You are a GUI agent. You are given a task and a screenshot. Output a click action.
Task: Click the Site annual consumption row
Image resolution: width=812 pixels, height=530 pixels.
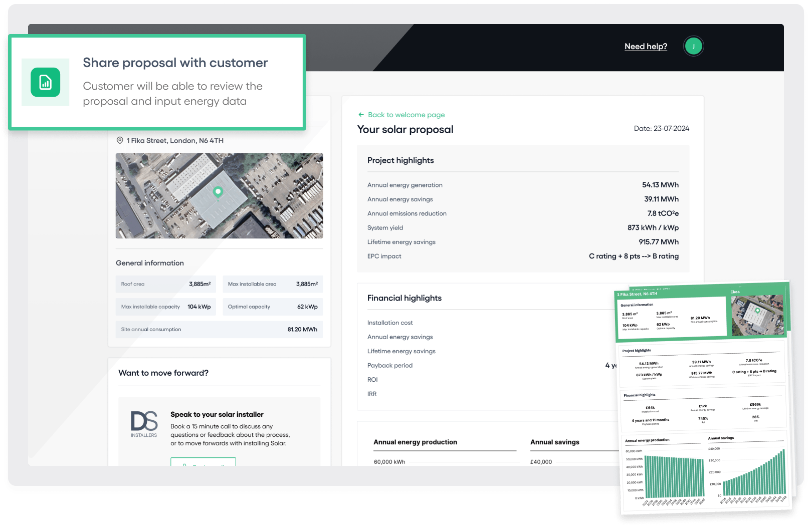[219, 330]
